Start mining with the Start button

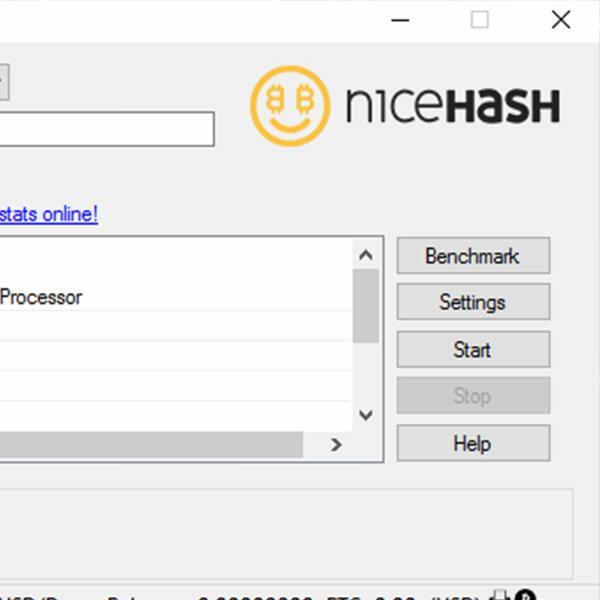click(473, 349)
